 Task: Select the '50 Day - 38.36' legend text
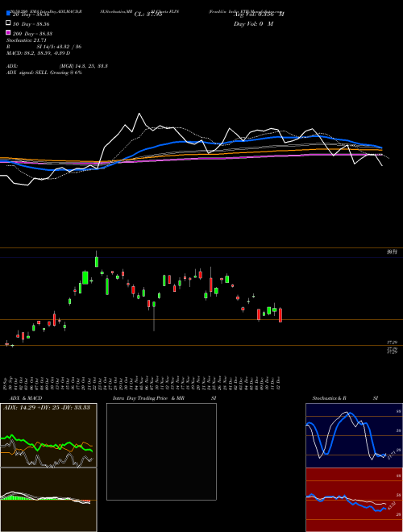point(31,23)
